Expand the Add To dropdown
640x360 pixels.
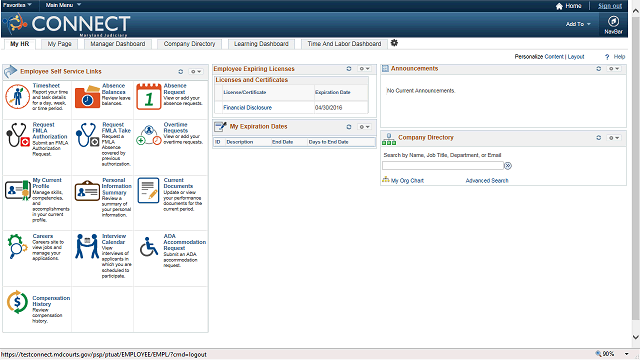click(578, 24)
